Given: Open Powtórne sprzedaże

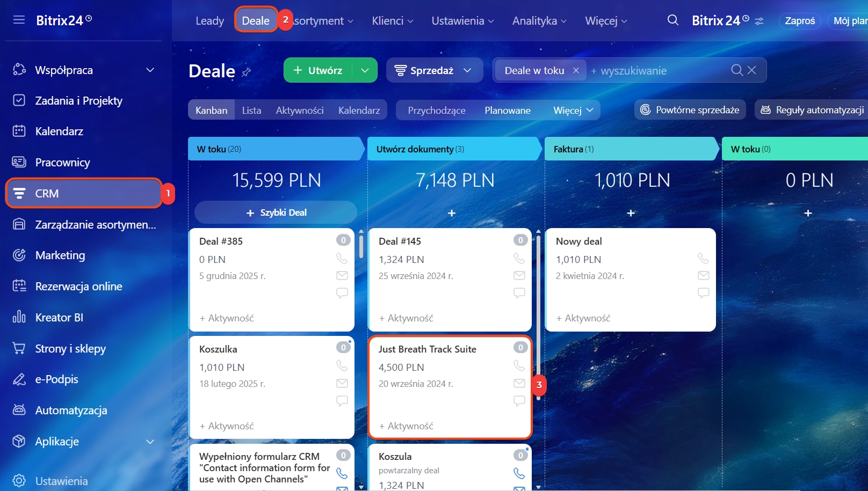Looking at the screenshot, I should click(x=690, y=110).
